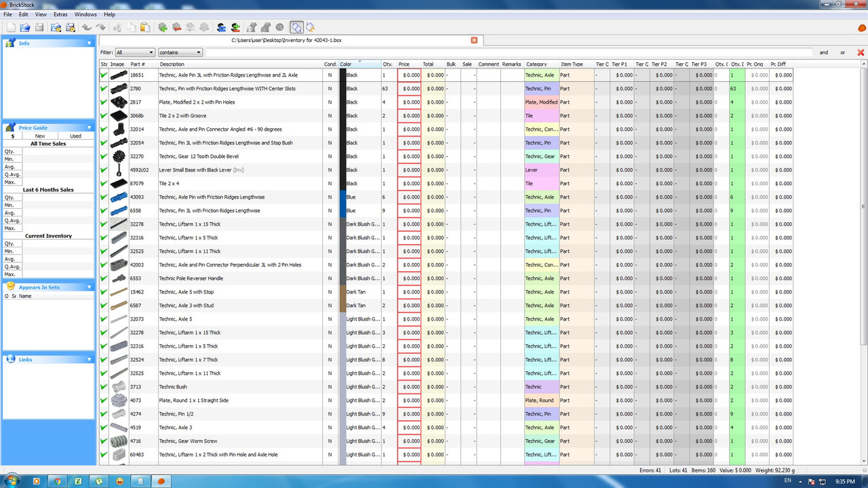
Task: Sort by the Color column header
Action: click(360, 64)
